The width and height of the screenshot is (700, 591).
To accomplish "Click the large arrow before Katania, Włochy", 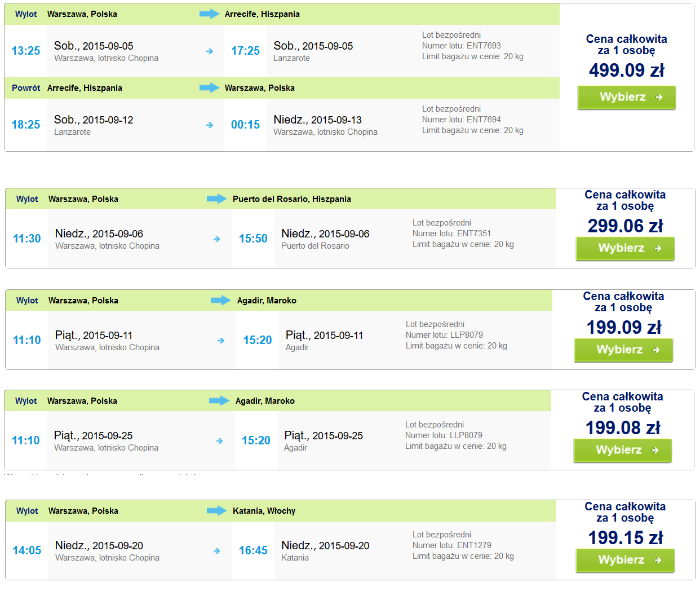I will (x=216, y=511).
